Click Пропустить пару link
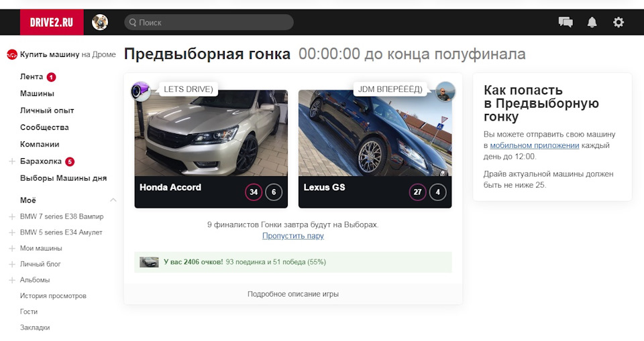Viewport: 644px width, 341px height. [x=293, y=236]
